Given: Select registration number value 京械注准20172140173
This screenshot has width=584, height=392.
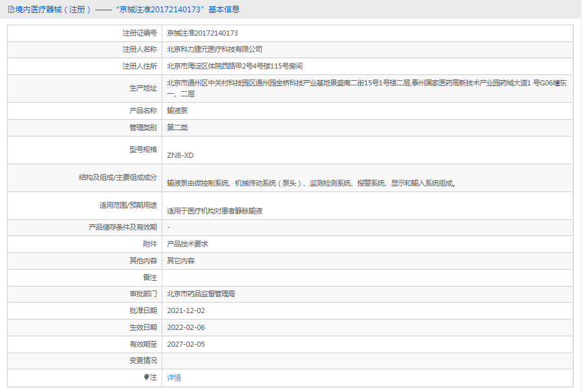Looking at the screenshot, I should click(202, 33).
